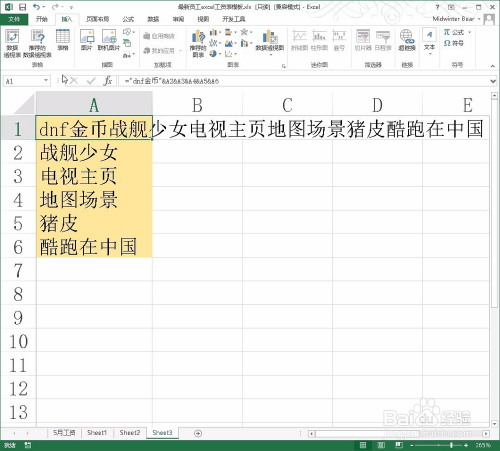The image size is (500, 451).
Task: Insert an area chart
Action: point(230,43)
